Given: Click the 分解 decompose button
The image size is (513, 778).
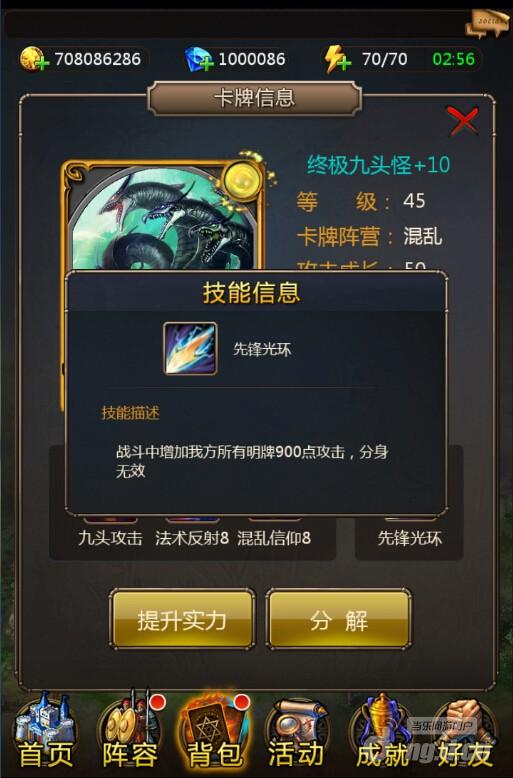Looking at the screenshot, I should coord(339,619).
